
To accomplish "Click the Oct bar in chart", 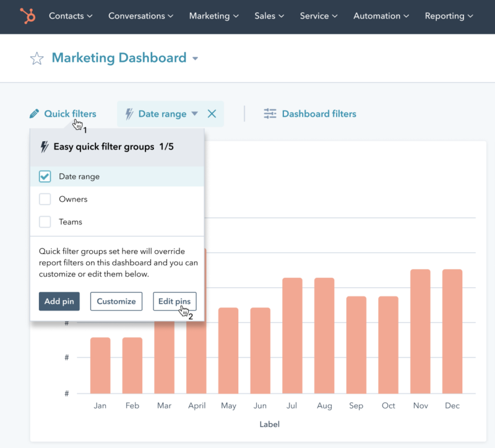I will coord(389,345).
